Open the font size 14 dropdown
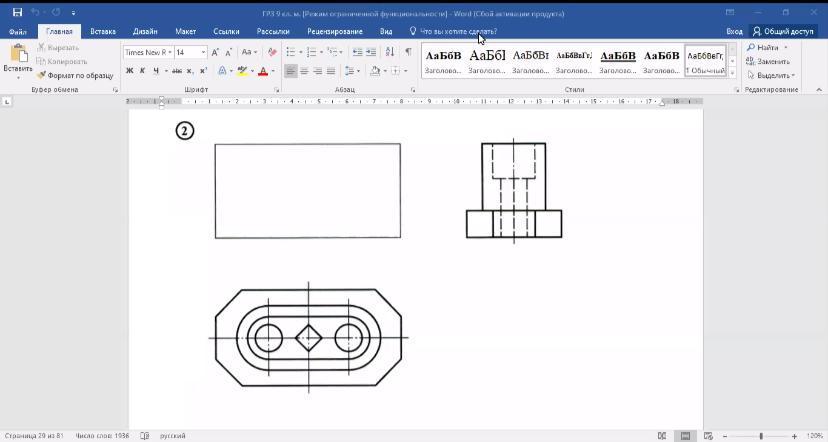 click(204, 52)
